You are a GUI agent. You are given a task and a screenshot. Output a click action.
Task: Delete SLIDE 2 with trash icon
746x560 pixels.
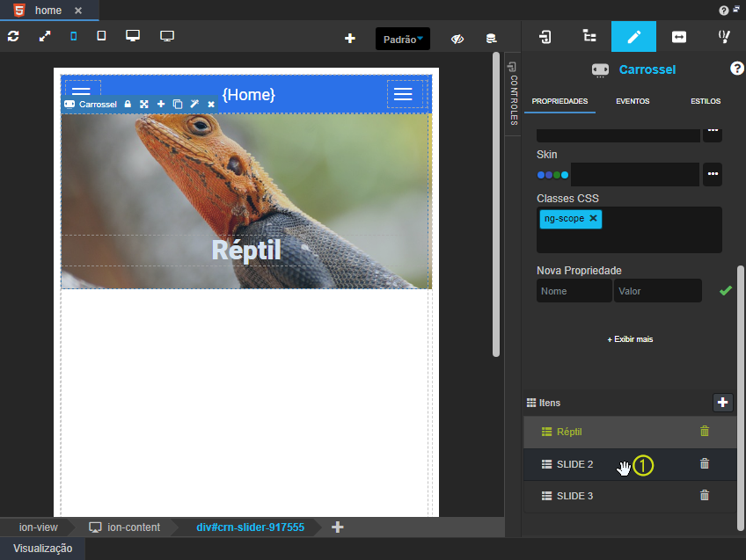point(704,463)
